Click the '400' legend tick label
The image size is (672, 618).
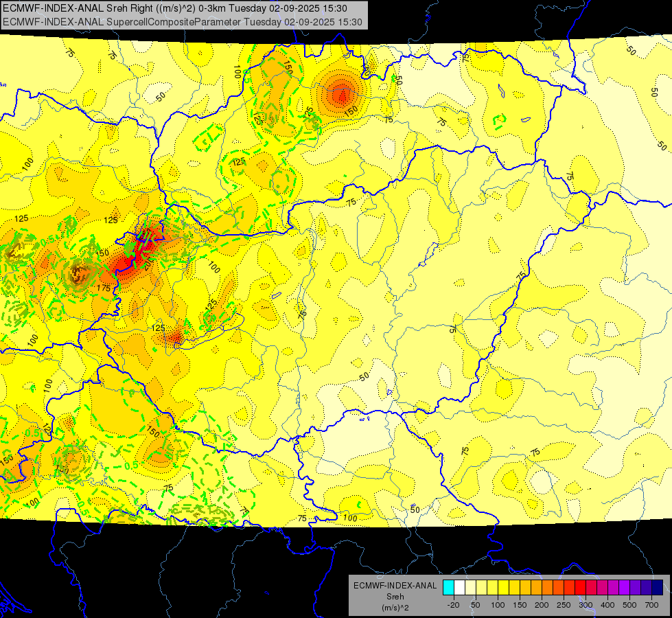pos(607,605)
